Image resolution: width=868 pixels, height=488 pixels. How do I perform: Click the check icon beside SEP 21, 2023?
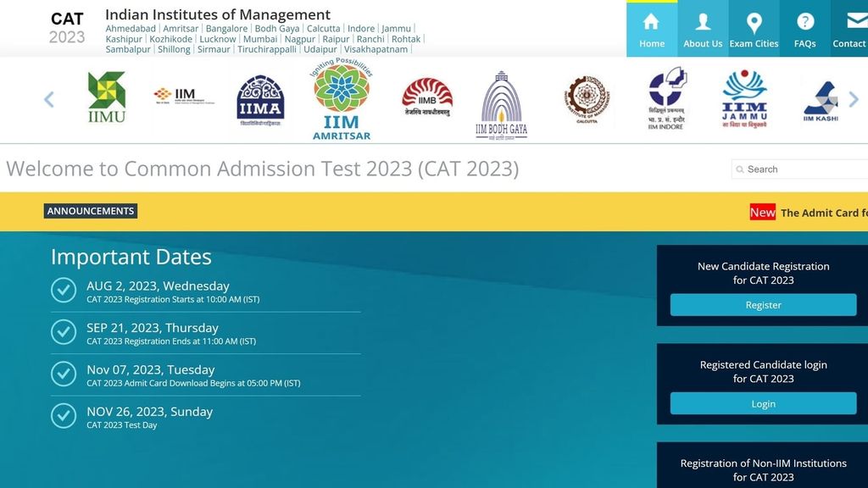64,332
